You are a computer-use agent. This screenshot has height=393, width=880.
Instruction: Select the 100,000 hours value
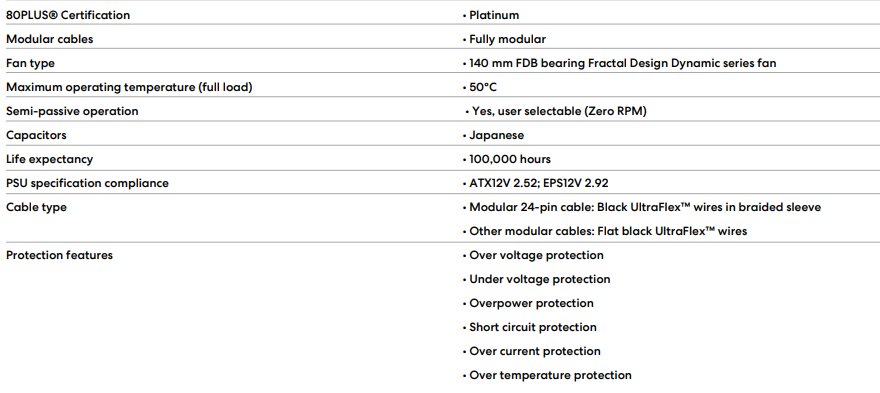pos(510,159)
